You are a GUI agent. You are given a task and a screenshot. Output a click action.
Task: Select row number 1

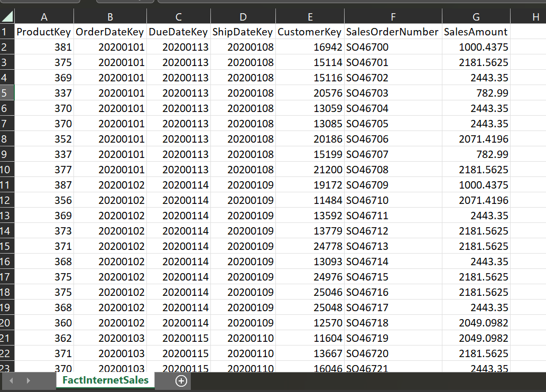(7, 32)
